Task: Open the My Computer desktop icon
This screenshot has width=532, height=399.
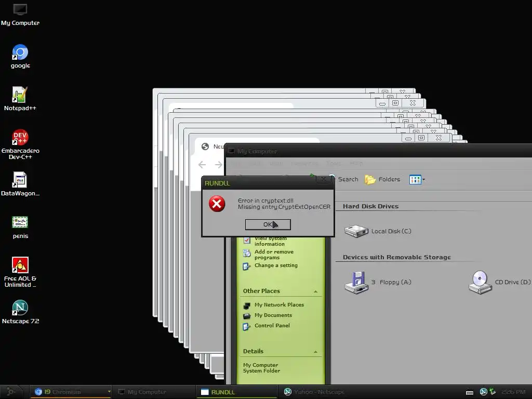Action: 20,15
